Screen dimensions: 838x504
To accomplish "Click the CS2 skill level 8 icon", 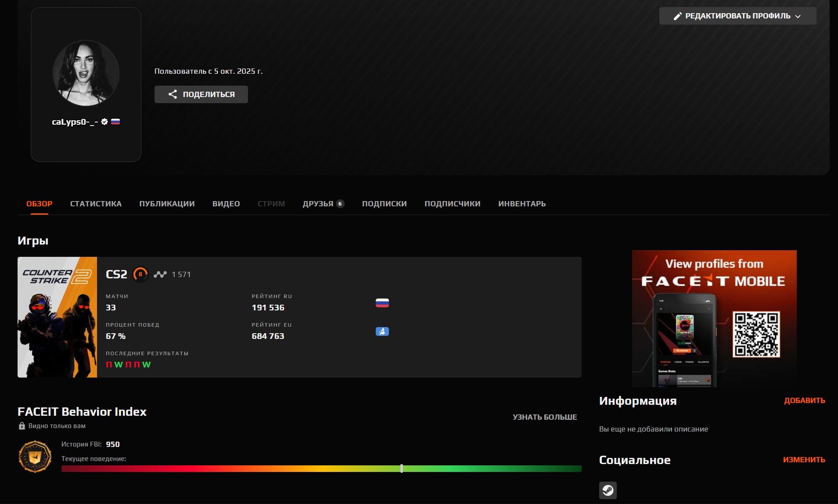I will click(x=140, y=274).
